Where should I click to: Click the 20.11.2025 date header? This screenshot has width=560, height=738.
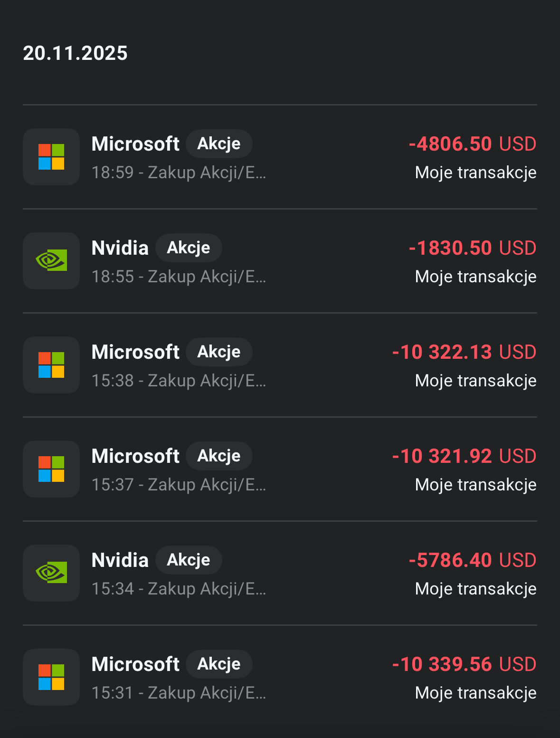click(x=75, y=53)
